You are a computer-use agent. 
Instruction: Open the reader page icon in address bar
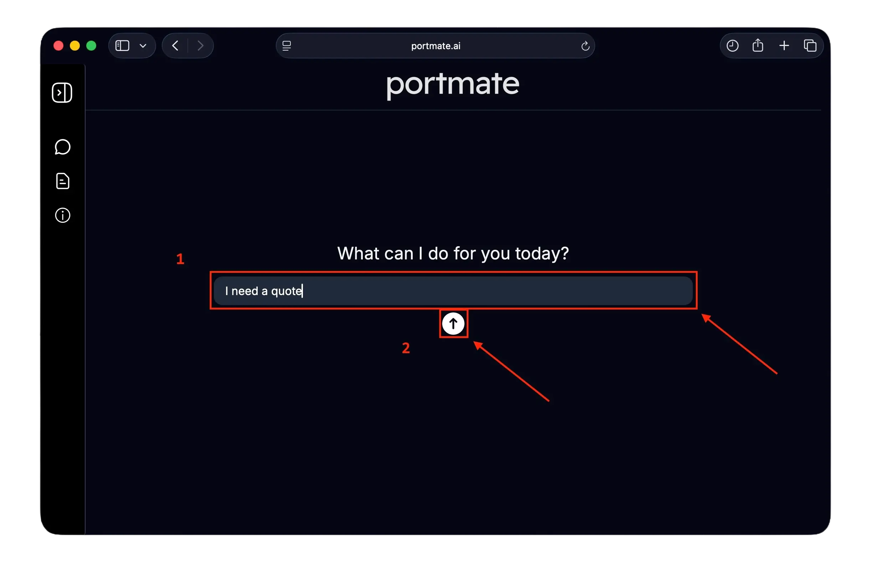[286, 46]
